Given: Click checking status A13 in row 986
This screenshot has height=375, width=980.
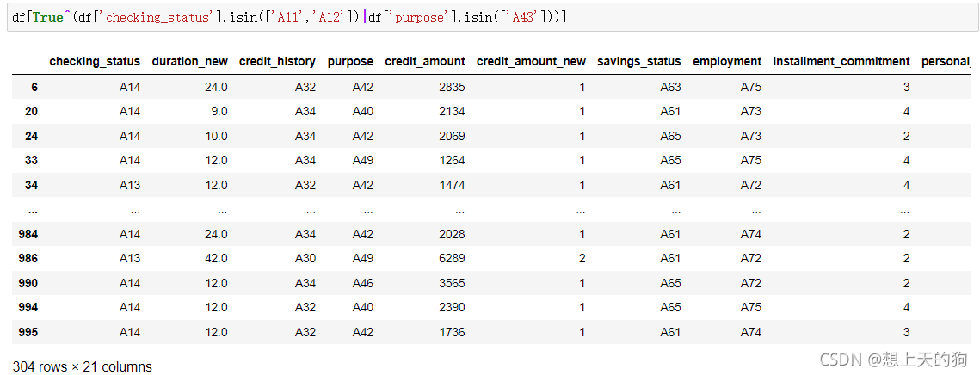Looking at the screenshot, I should (x=130, y=259).
